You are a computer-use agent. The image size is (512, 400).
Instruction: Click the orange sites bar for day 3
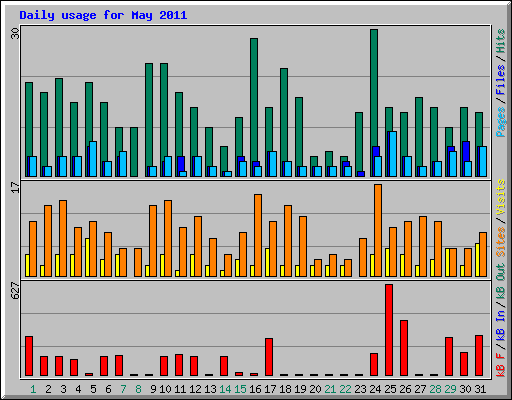(x=63, y=238)
